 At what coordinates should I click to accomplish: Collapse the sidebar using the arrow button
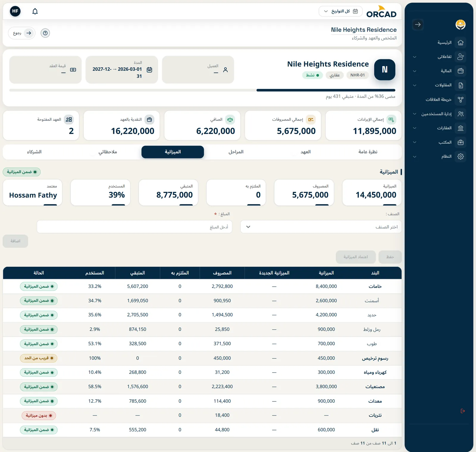418,25
